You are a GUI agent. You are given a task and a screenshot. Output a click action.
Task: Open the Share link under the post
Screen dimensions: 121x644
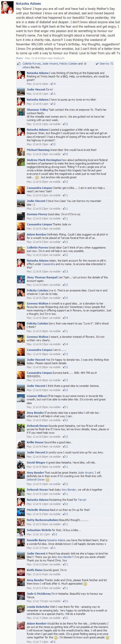click(x=19, y=58)
